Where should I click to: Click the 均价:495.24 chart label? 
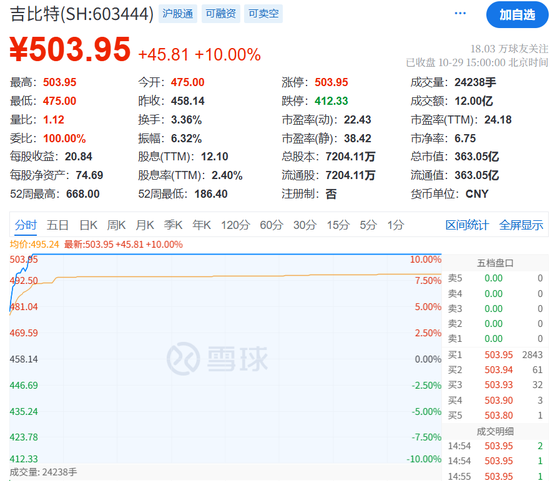(x=34, y=245)
